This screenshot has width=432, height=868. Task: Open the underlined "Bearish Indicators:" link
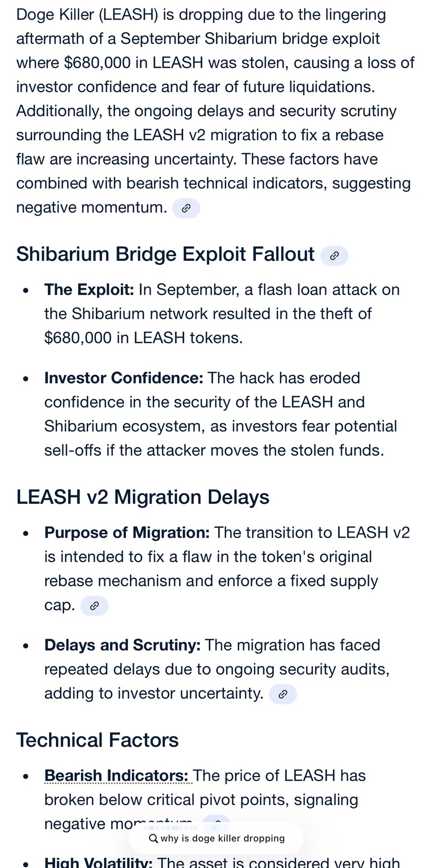point(116,776)
